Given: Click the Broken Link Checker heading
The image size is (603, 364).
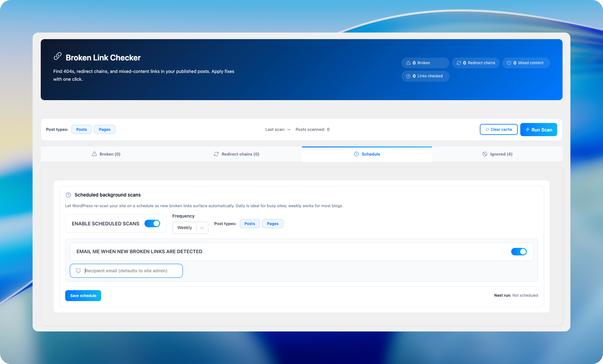Looking at the screenshot, I should point(103,58).
